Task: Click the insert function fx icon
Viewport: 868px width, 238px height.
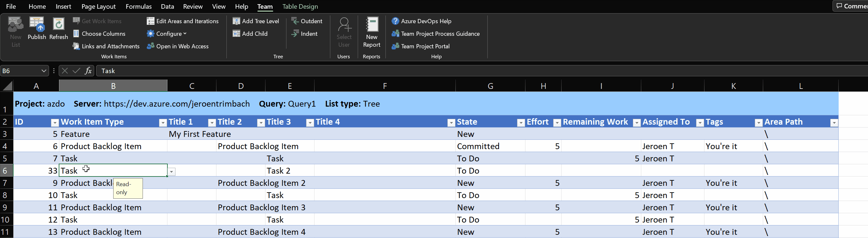Action: [88, 71]
